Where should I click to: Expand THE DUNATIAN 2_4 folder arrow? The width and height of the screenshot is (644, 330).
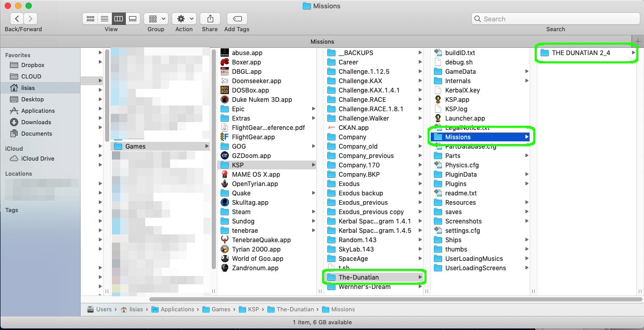633,52
